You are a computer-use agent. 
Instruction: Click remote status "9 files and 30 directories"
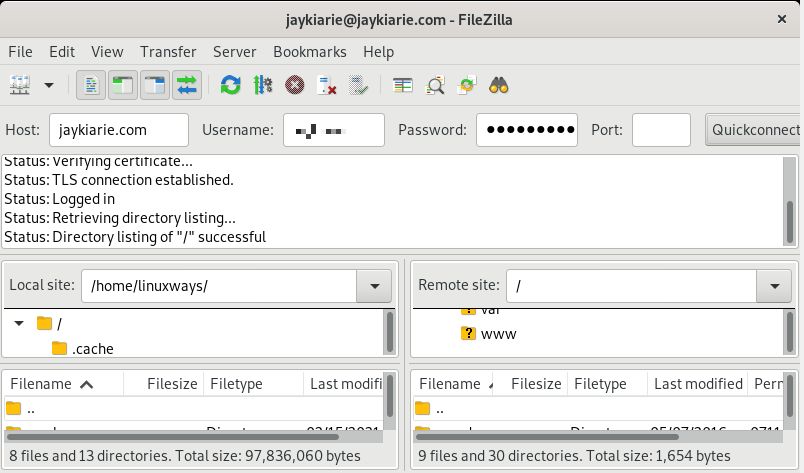[x=574, y=456]
